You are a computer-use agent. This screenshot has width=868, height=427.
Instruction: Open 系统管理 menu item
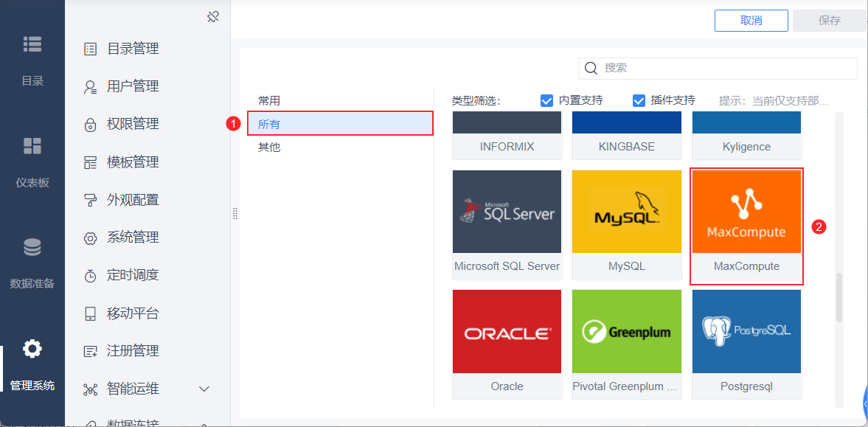133,238
